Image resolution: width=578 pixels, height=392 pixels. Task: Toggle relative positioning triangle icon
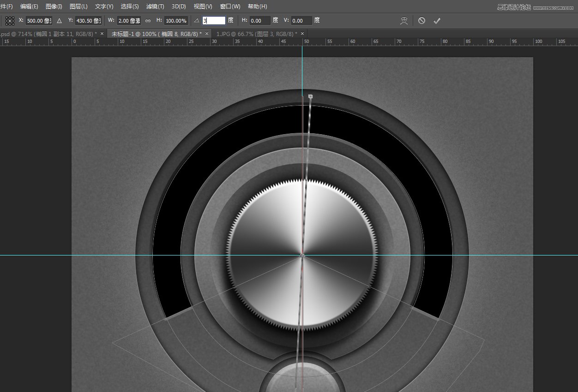pos(59,21)
